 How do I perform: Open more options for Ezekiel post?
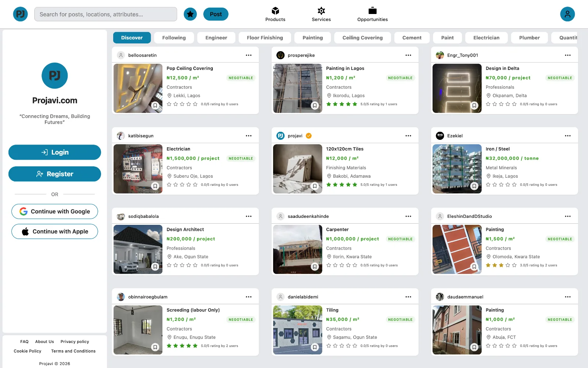click(568, 136)
